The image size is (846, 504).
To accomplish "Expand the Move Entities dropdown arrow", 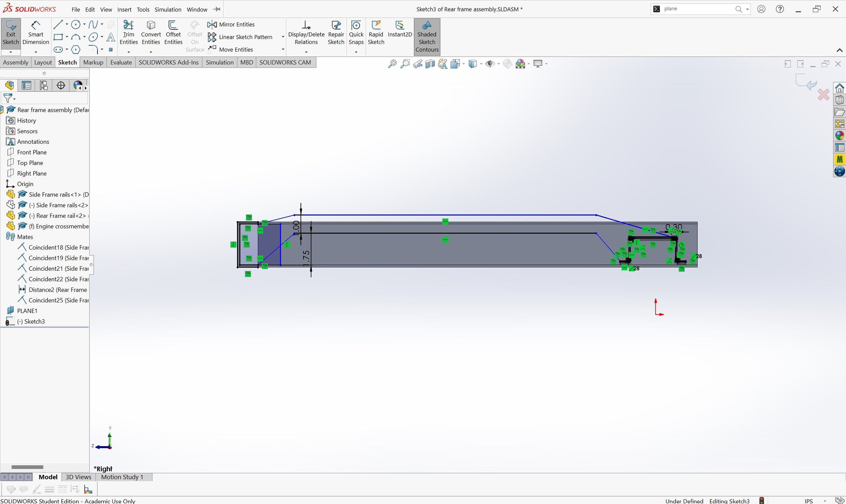I will [283, 50].
